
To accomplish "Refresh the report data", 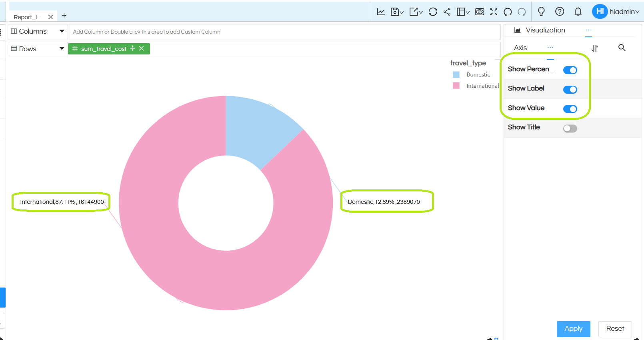I will click(433, 12).
